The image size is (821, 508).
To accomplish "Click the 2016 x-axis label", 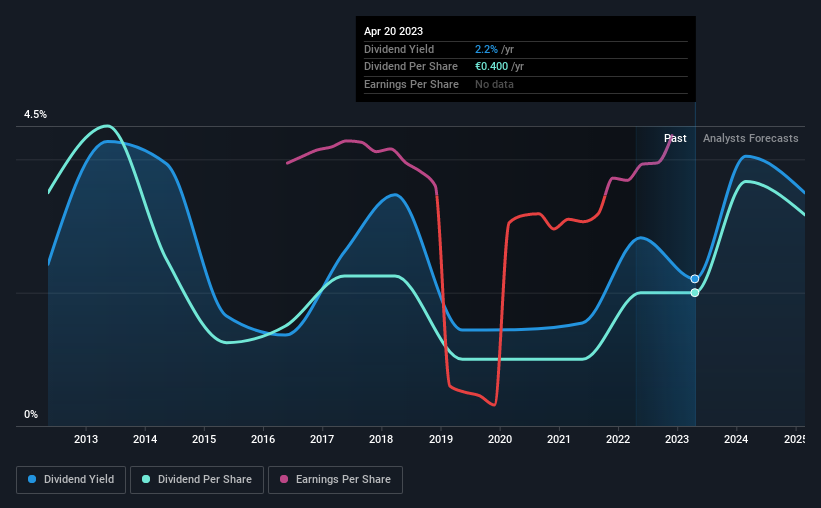I will coord(263,439).
